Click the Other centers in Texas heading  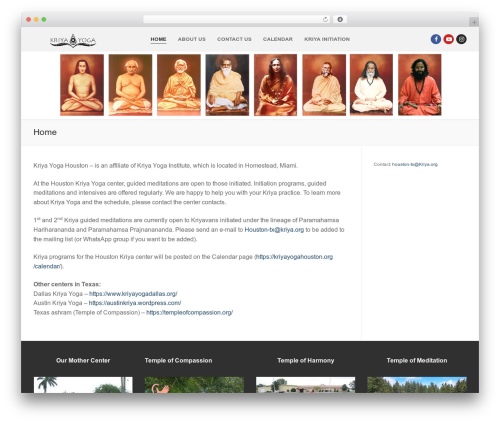click(x=67, y=284)
